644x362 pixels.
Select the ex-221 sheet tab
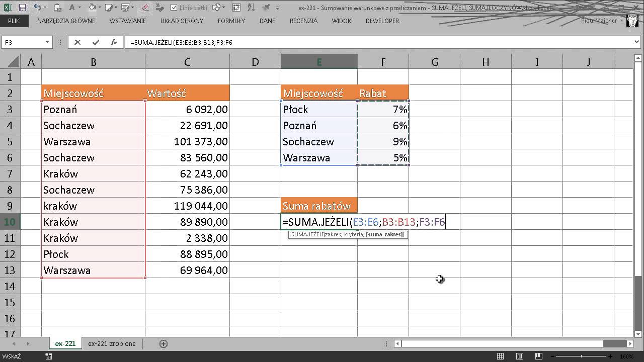65,344
